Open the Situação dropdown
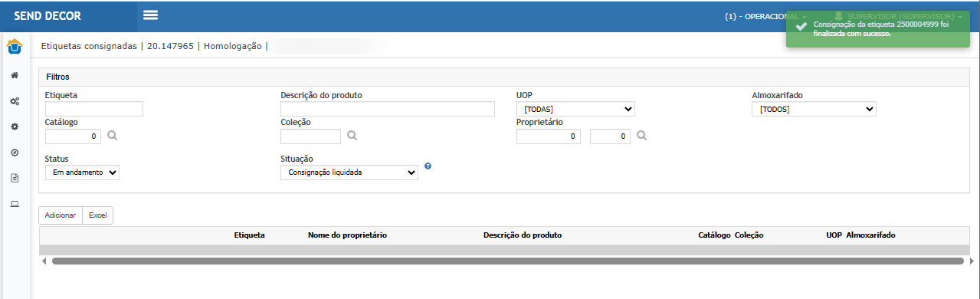 (349, 172)
